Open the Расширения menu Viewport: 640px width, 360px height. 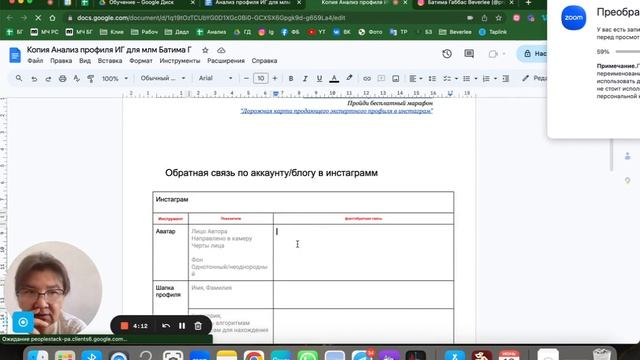pos(226,61)
